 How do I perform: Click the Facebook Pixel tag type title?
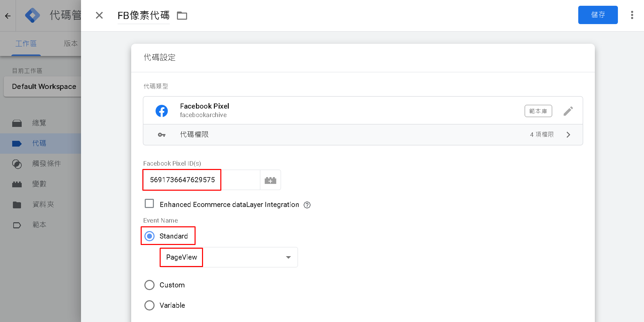tap(205, 106)
